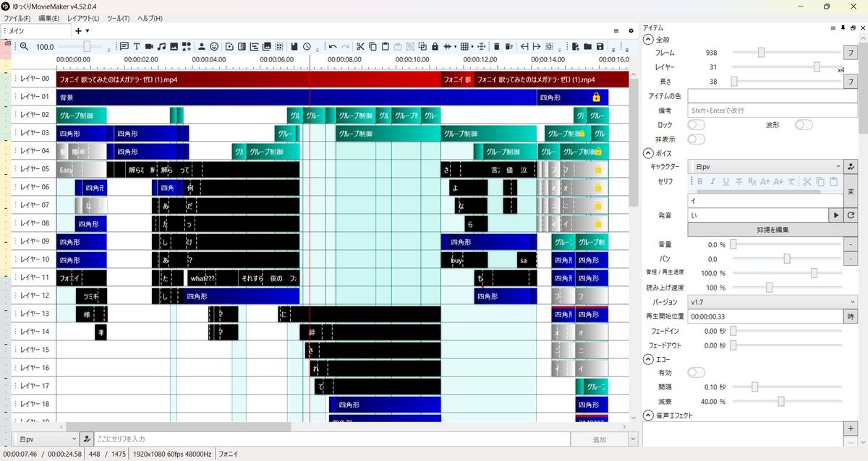Click the 読み上げ速度 slider handle
This screenshot has width=868, height=461.
pyautogui.click(x=769, y=288)
